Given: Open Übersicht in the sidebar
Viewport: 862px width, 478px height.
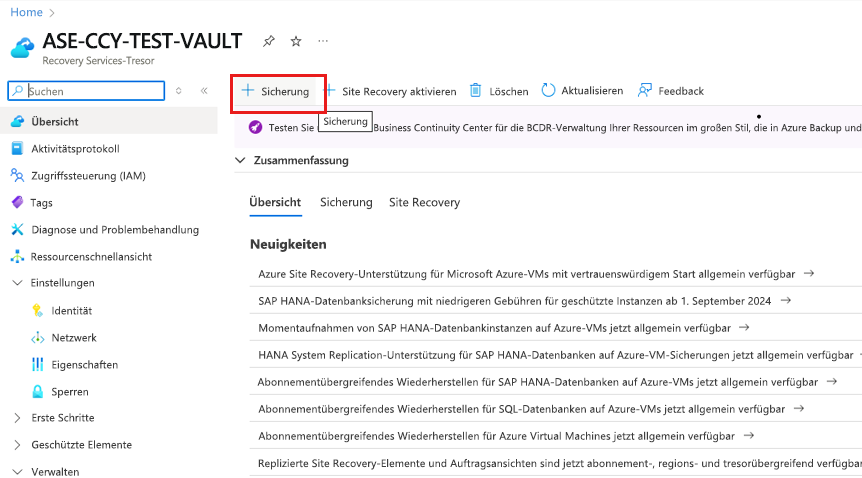Looking at the screenshot, I should 109,122.
